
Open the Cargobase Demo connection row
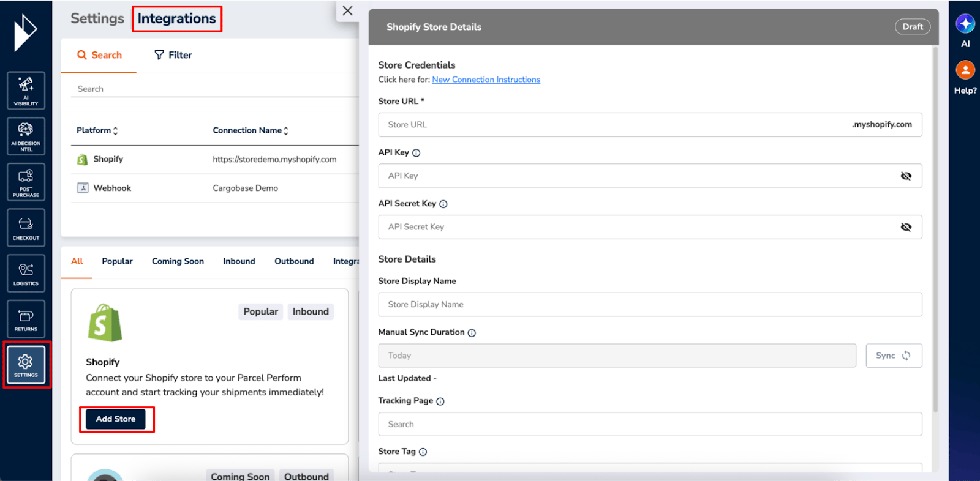click(214, 188)
